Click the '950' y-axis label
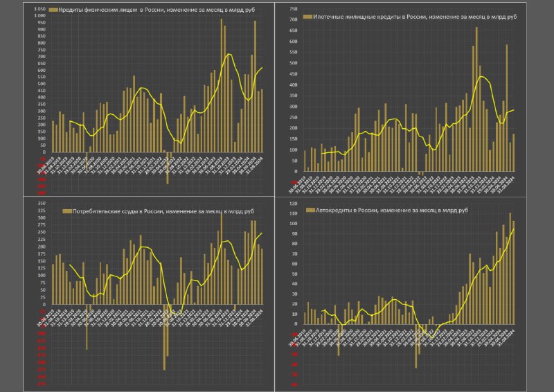This screenshot has width=554, height=392. 42,23
